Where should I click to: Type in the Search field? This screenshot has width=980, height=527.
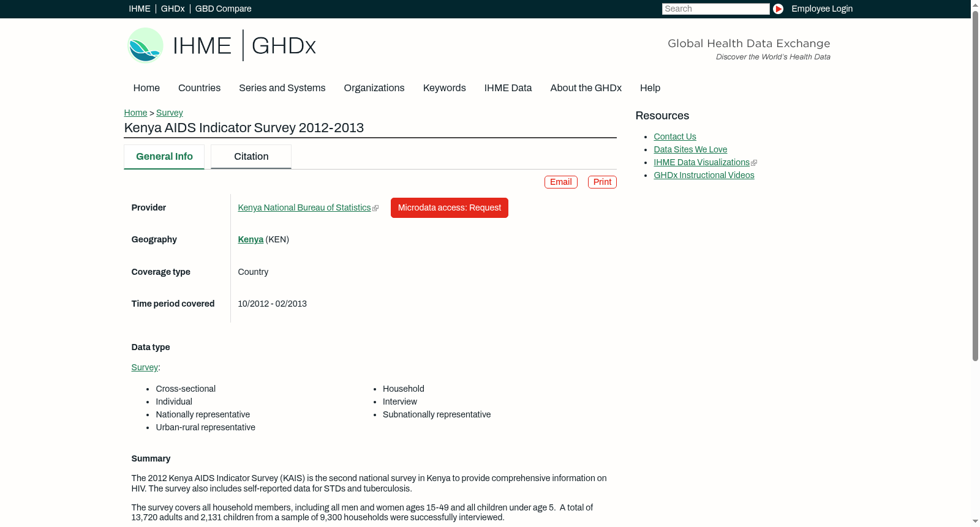pos(715,9)
